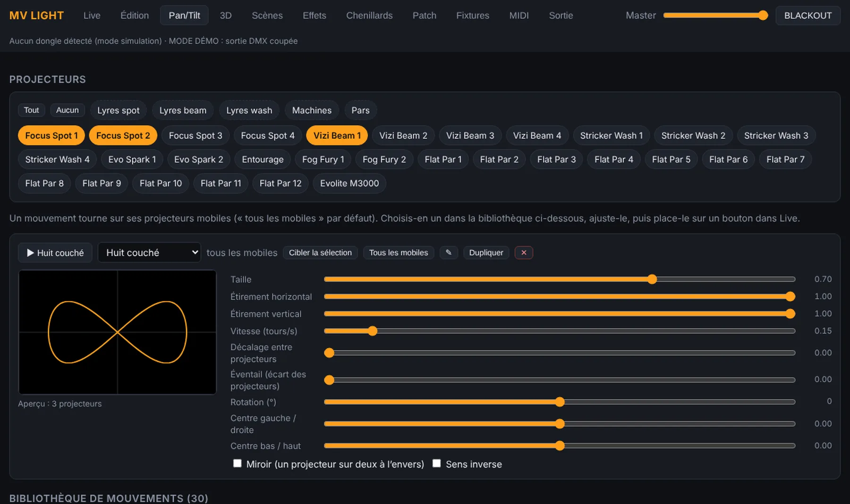Delete movement with red X button
Image resolution: width=850 pixels, height=504 pixels.
coord(524,252)
